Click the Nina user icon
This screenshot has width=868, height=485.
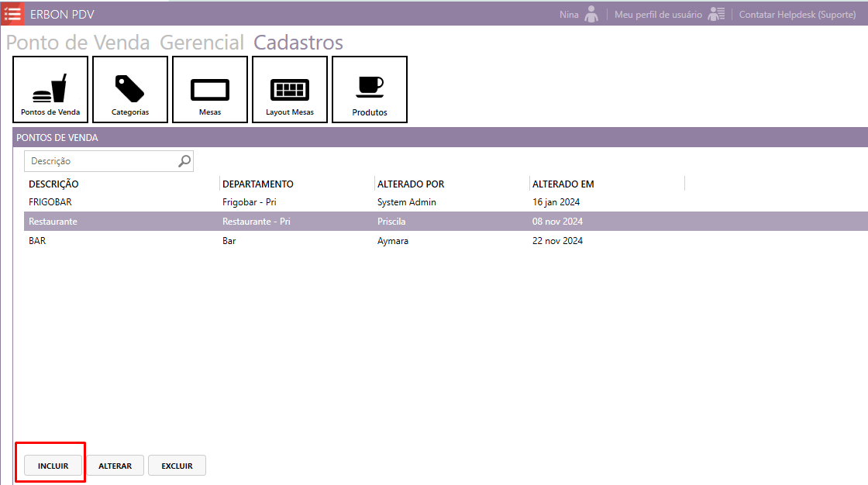[592, 14]
